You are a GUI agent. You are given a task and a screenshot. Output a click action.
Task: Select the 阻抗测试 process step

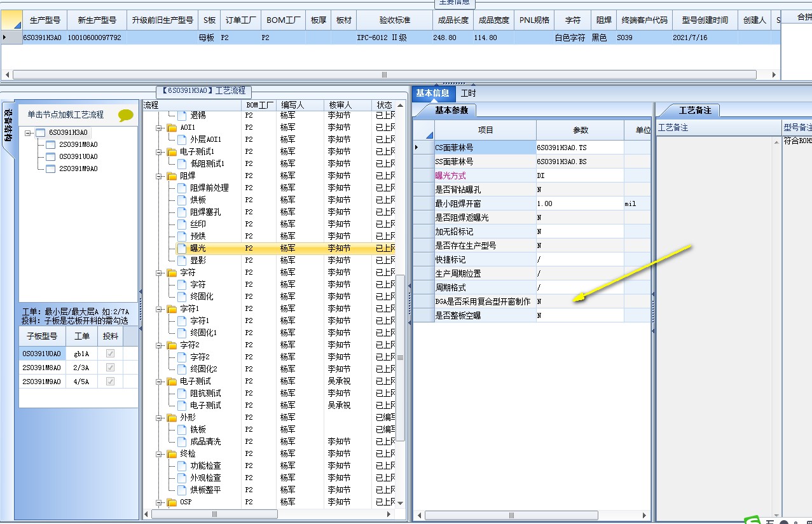[205, 393]
